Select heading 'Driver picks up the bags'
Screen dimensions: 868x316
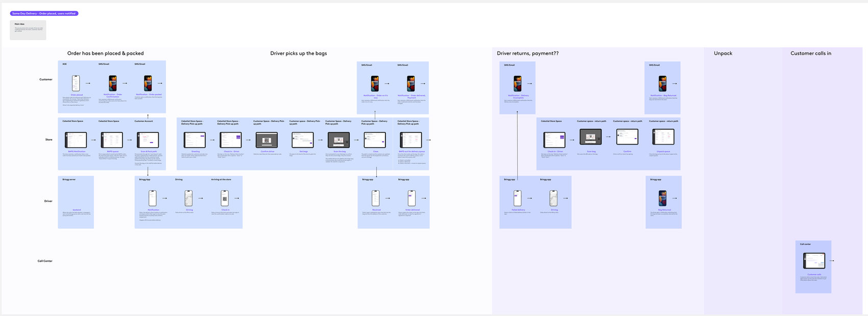coord(299,53)
